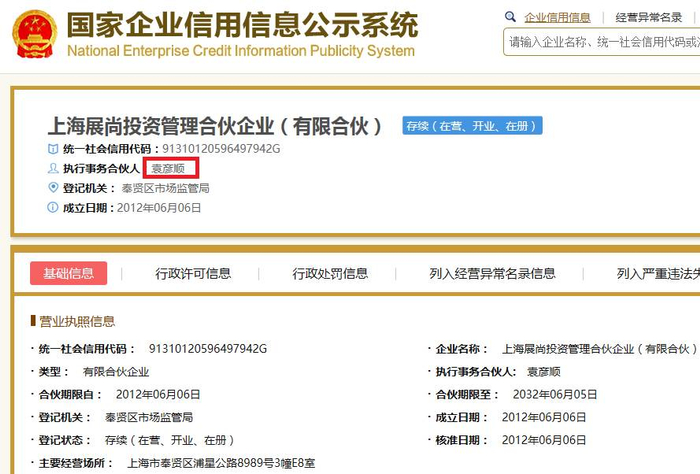Switch to the 基础信息 tab

[x=69, y=273]
